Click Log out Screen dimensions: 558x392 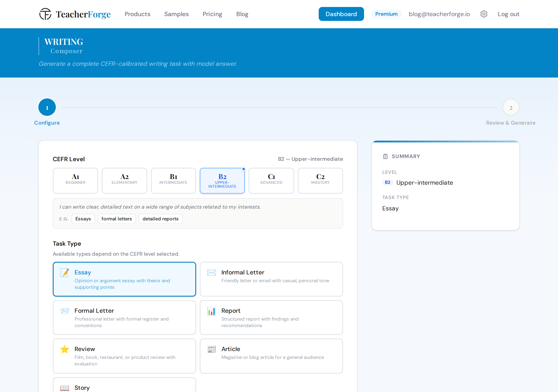click(x=509, y=14)
